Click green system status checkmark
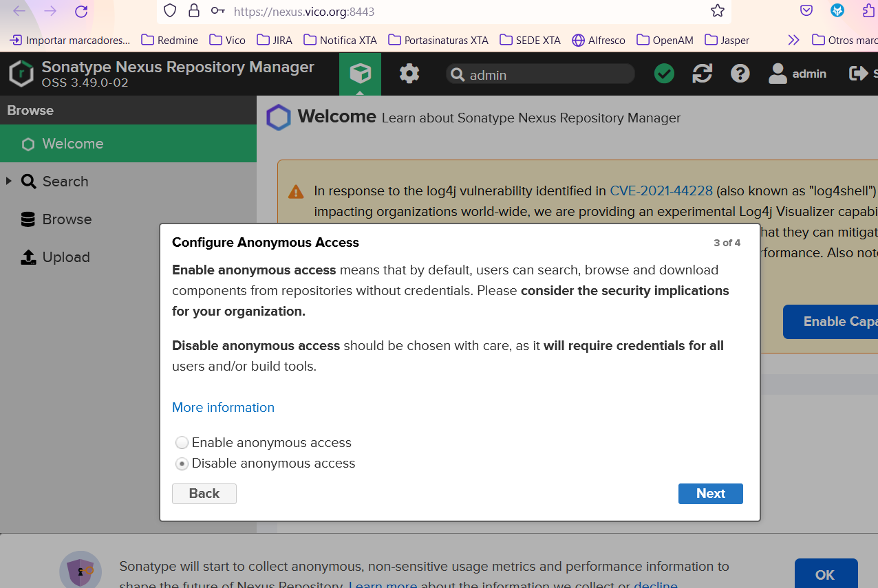Screen dimensions: 878x588 tap(664, 74)
